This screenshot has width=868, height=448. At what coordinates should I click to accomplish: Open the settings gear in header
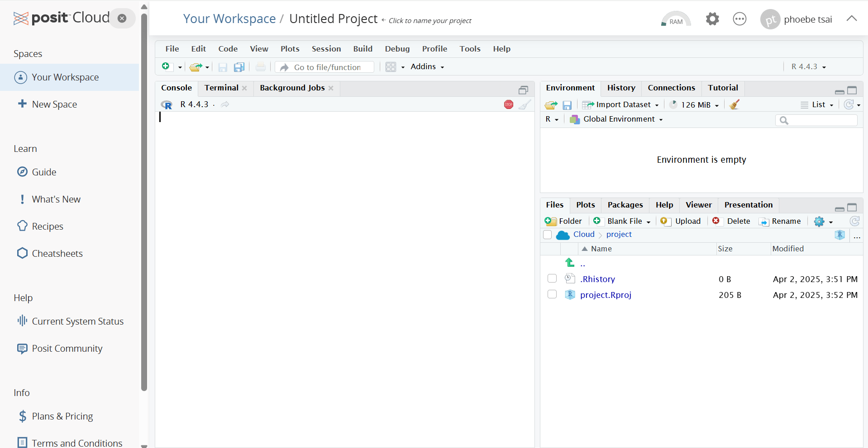click(712, 19)
